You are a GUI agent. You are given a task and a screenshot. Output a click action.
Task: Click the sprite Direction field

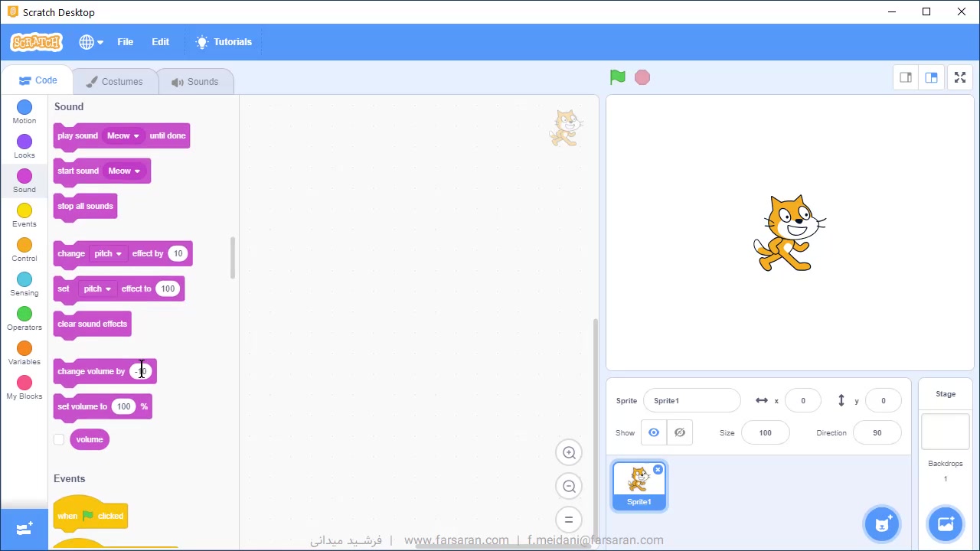click(x=877, y=432)
